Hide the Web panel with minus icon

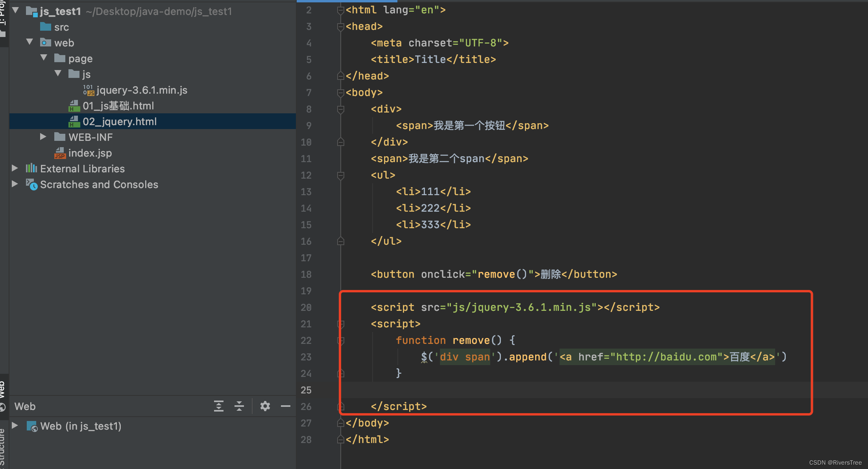[286, 406]
